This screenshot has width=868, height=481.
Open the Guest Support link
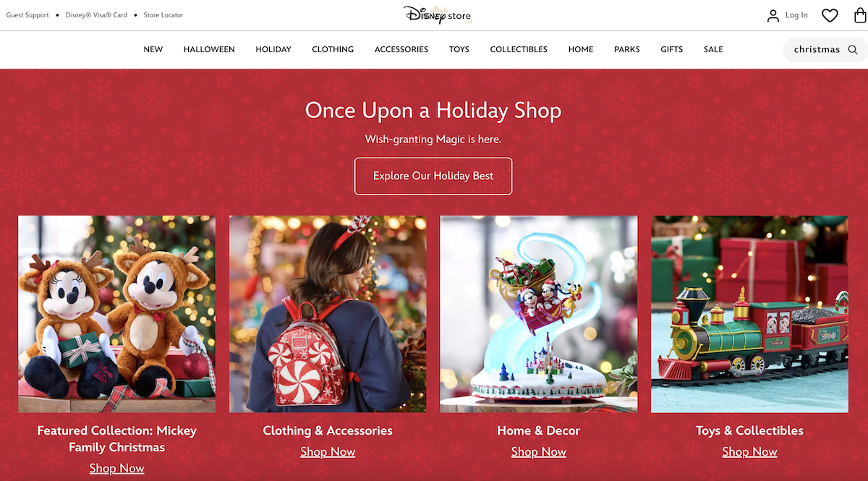point(27,15)
